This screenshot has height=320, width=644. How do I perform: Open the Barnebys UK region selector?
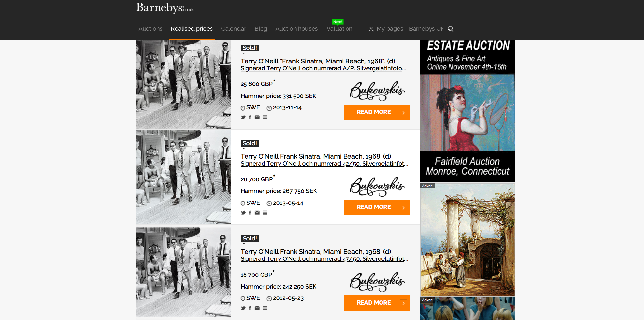click(426, 29)
